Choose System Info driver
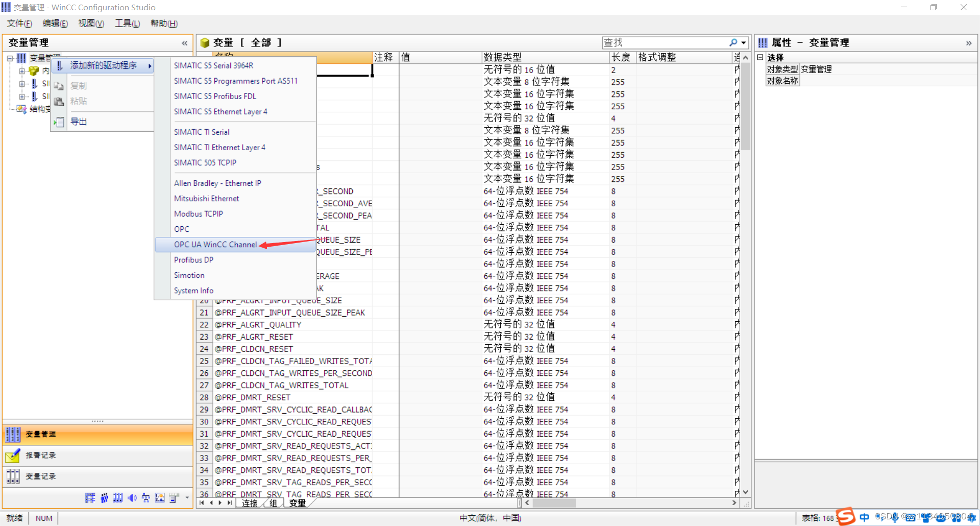980x526 pixels. (x=235, y=291)
